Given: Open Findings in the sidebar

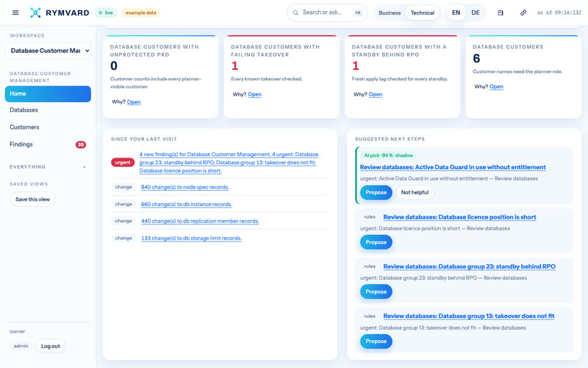Looking at the screenshot, I should (x=48, y=144).
